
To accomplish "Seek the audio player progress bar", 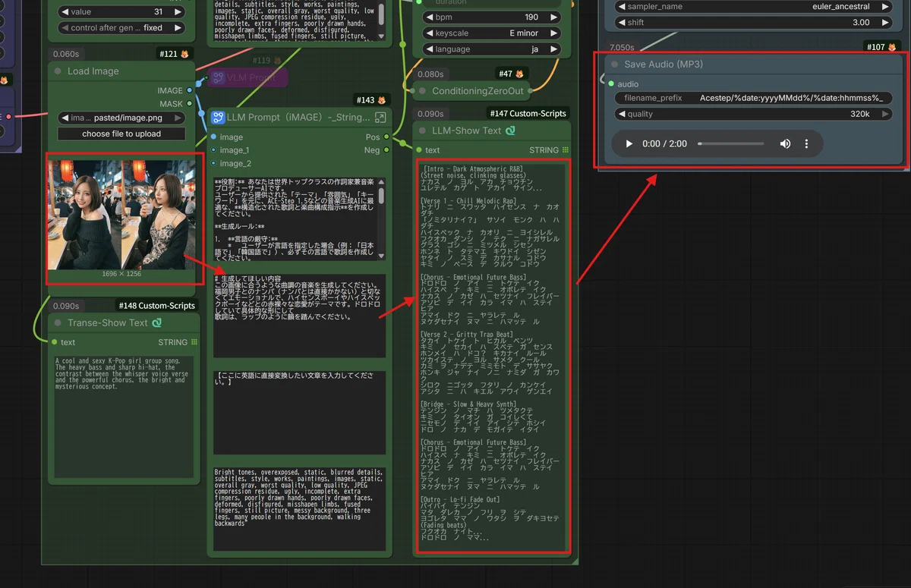I will [x=731, y=143].
